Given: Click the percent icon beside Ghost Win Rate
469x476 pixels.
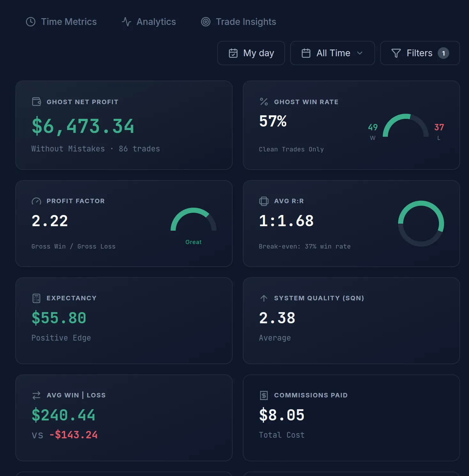Looking at the screenshot, I should tap(264, 102).
